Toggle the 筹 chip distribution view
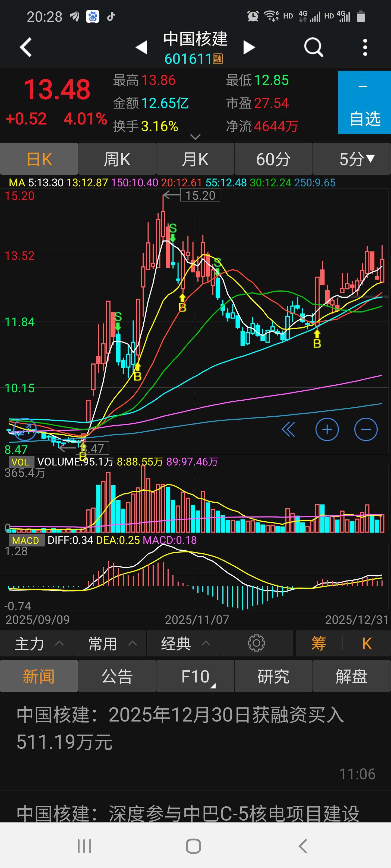The width and height of the screenshot is (391, 868). point(319,643)
